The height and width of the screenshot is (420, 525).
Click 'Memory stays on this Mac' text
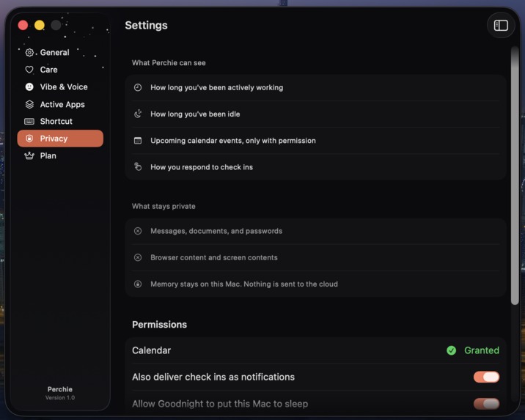[x=196, y=284]
